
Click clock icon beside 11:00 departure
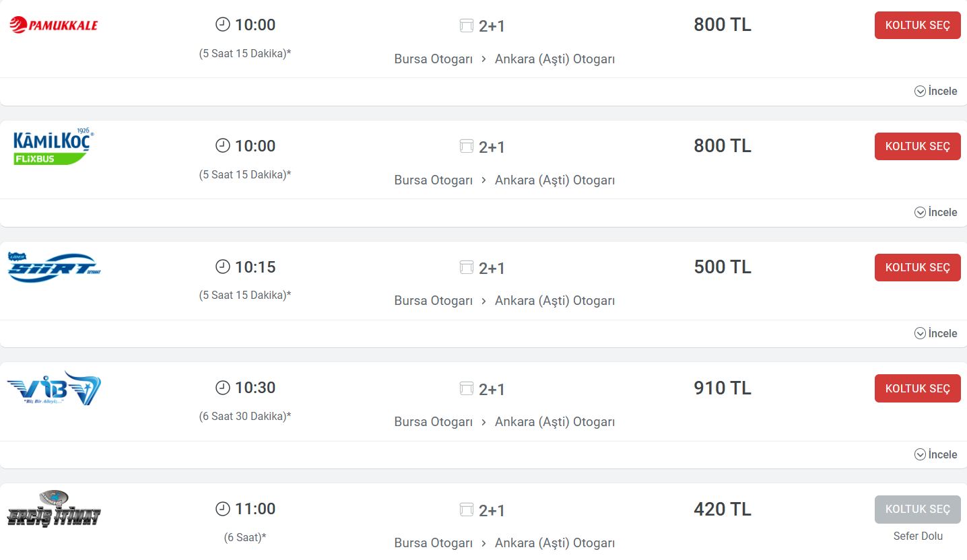tap(222, 509)
